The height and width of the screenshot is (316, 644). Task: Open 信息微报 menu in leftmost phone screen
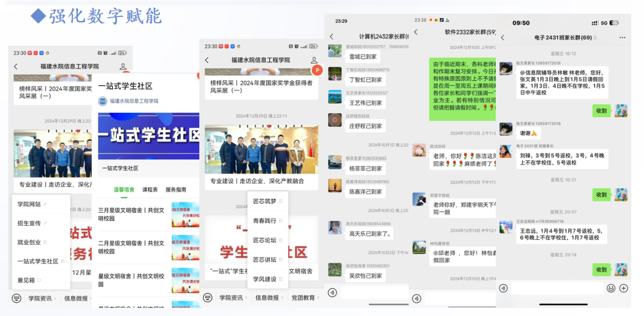(x=78, y=298)
